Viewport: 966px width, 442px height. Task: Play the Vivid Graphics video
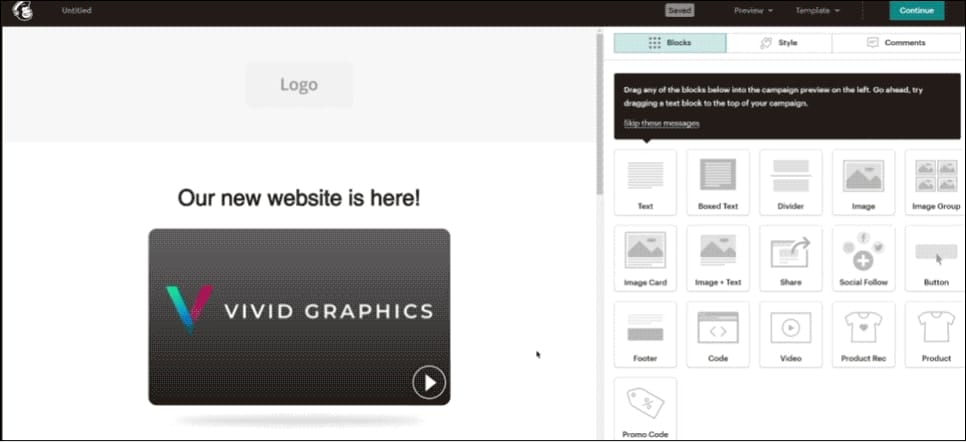coord(429,382)
